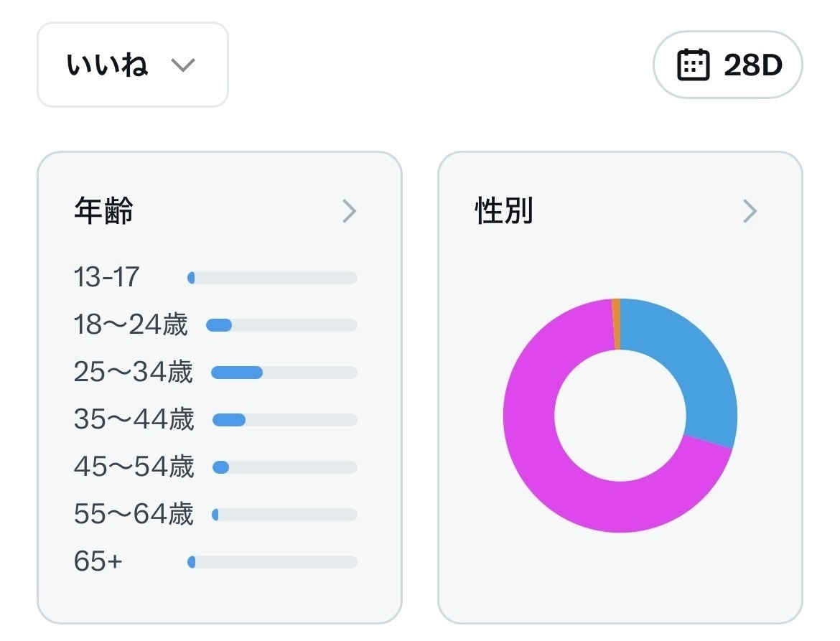The height and width of the screenshot is (641, 840).
Task: Select the 25〜34歳 age label
Action: pos(134,373)
